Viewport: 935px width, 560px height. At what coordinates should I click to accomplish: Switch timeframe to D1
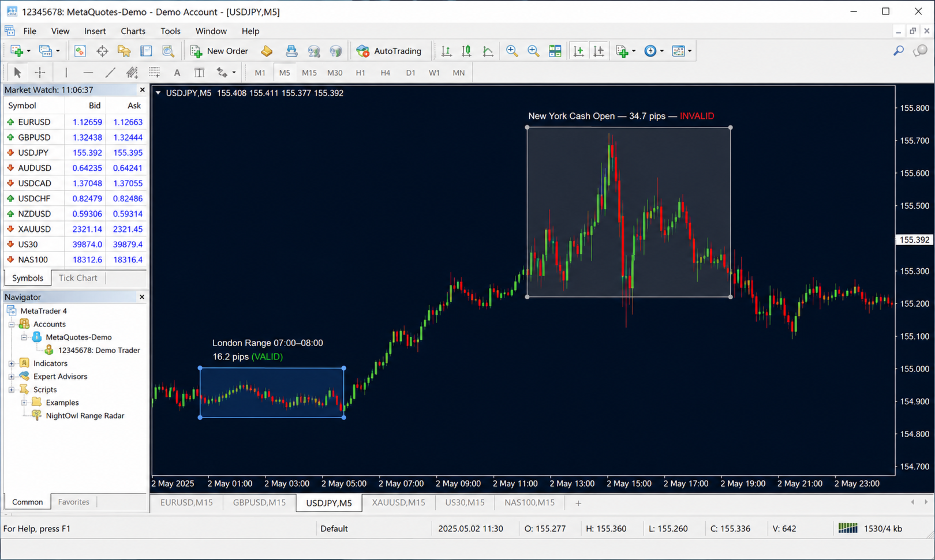pos(410,73)
